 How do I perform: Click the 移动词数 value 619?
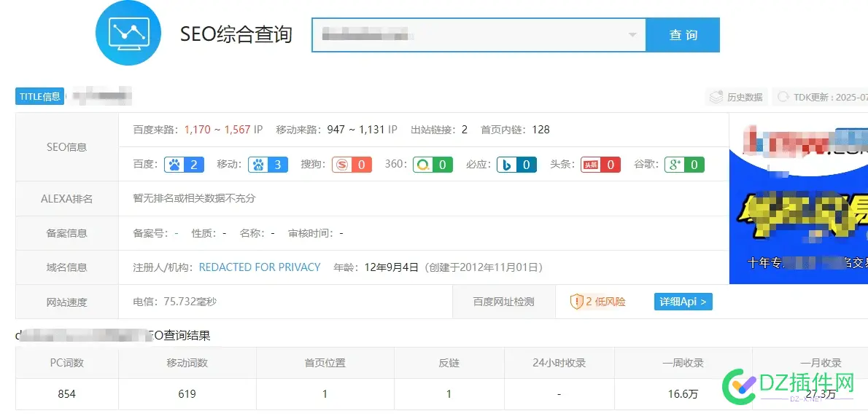[187, 394]
